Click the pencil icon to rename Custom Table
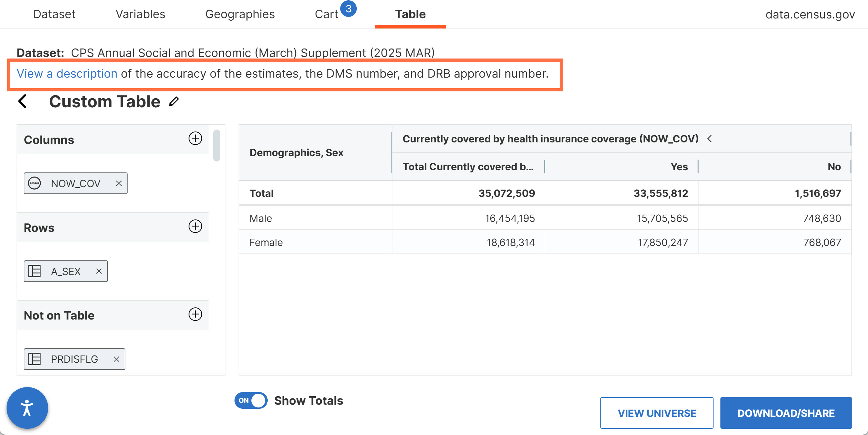 (174, 101)
